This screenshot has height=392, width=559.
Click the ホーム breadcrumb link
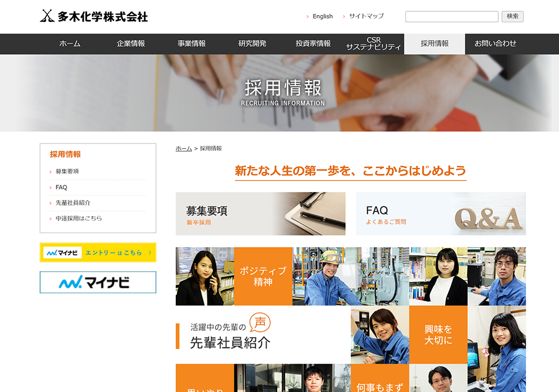pyautogui.click(x=183, y=148)
